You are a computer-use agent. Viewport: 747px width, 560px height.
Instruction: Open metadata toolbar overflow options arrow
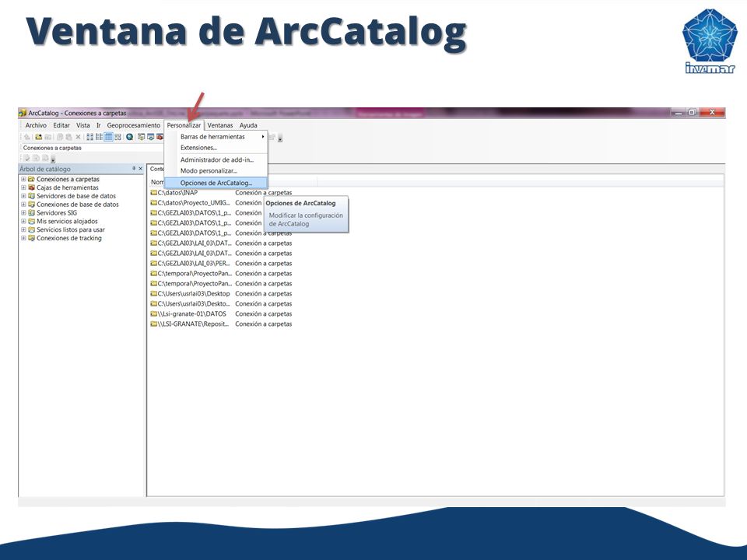coord(53,159)
